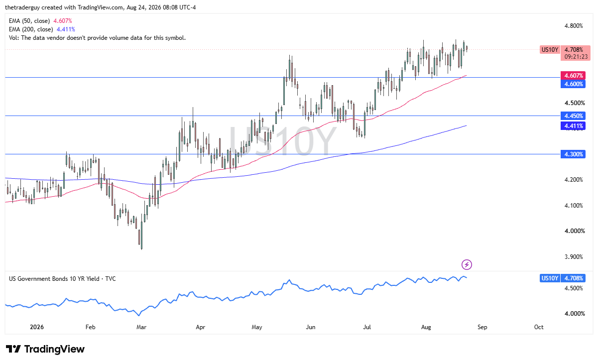Screen dimensions: 598x364
Task: Select the blue 4.411% EMA price tag
Action: click(x=573, y=126)
